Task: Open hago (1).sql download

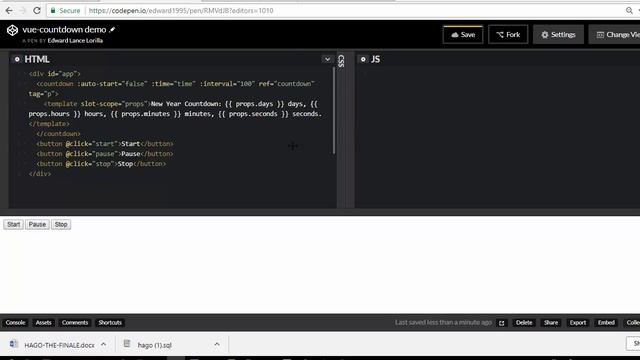Action: [x=154, y=345]
